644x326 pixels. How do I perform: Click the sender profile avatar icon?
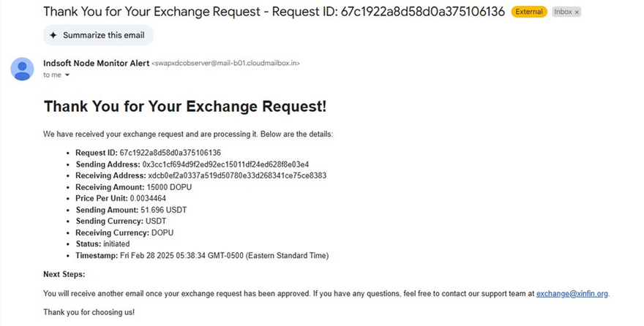(x=22, y=69)
